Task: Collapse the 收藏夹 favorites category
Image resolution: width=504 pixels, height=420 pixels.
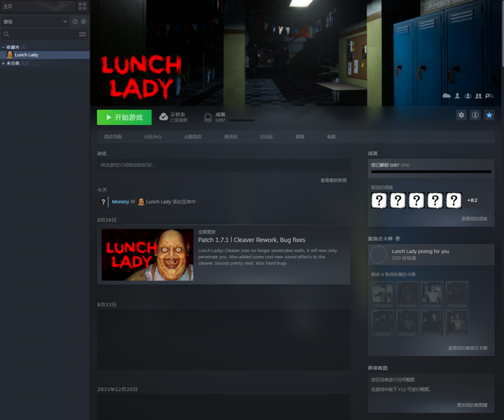Action: coord(3,47)
